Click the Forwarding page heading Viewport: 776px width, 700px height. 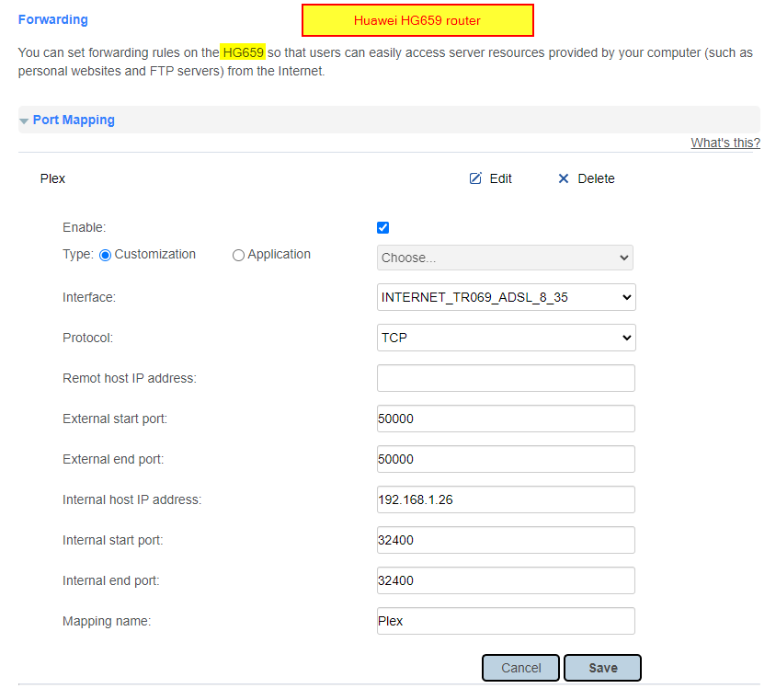53,19
